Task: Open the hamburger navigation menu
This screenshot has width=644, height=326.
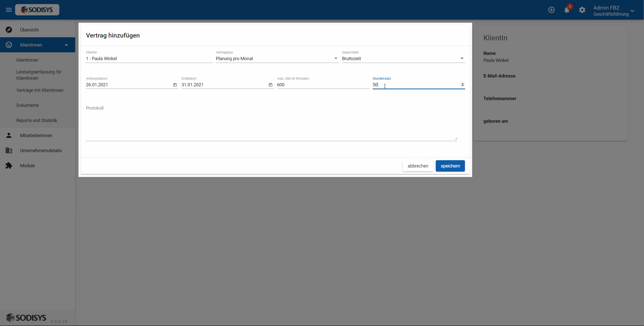Action: 9,10
